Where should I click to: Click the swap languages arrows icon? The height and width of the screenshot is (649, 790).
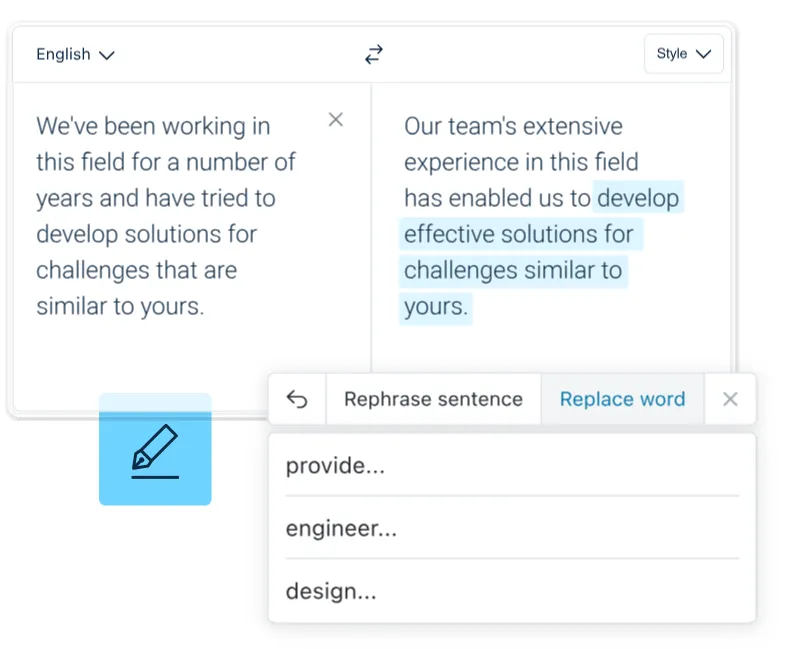click(373, 55)
